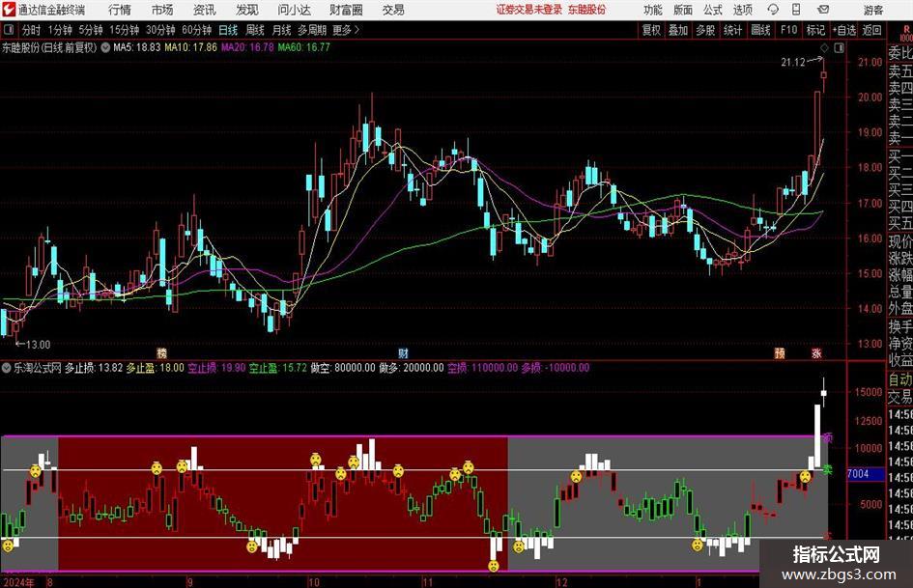Open the 选项 menu
The height and width of the screenshot is (588, 913).
click(x=742, y=10)
